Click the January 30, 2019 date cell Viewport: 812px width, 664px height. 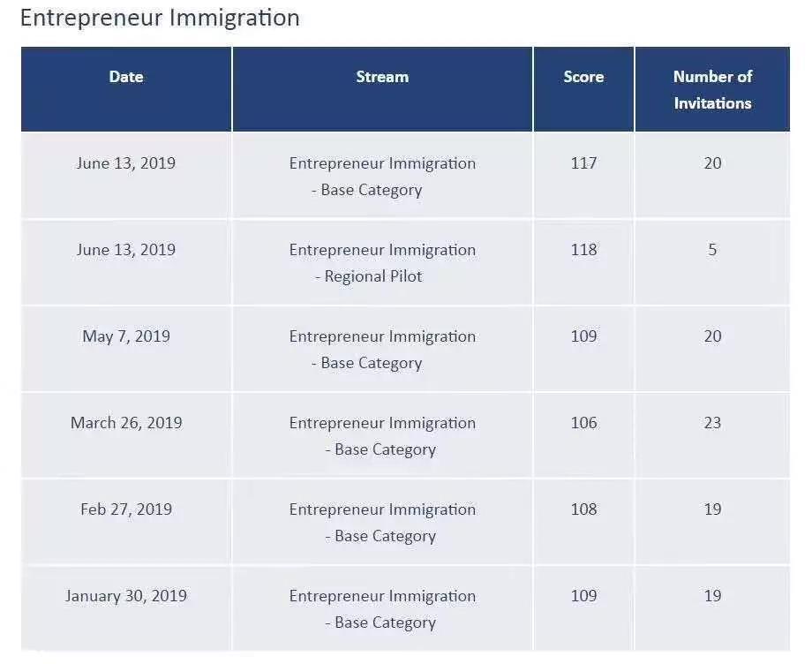126,608
